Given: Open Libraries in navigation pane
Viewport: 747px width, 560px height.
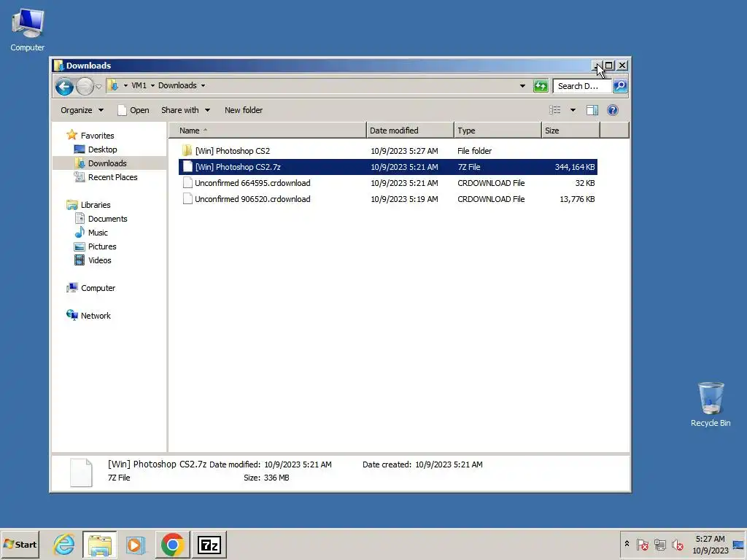Looking at the screenshot, I should pyautogui.click(x=96, y=205).
